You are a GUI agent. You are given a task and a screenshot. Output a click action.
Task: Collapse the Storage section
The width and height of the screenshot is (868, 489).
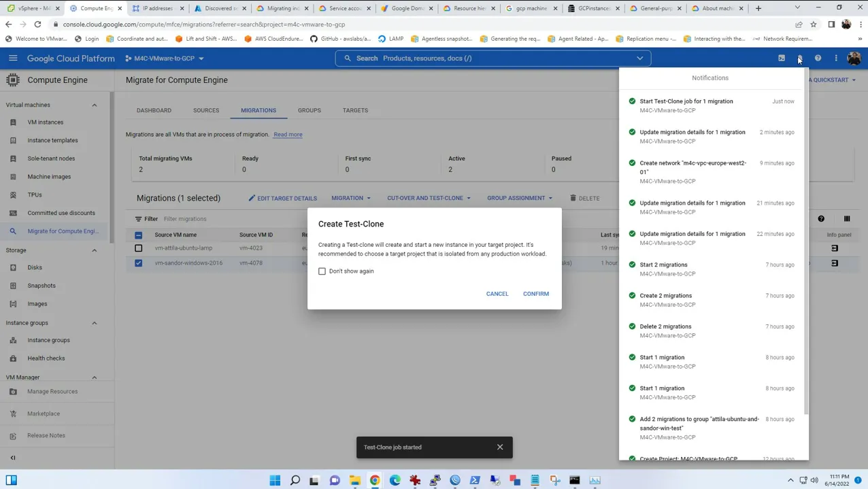click(x=95, y=250)
